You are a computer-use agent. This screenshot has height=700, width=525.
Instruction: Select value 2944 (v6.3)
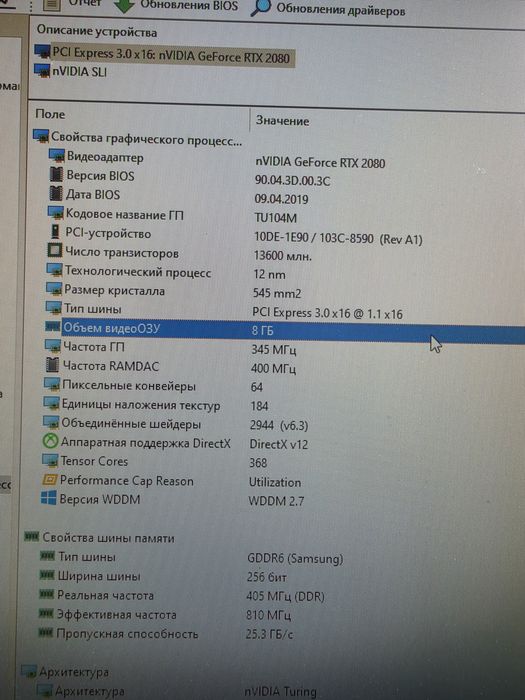click(279, 425)
